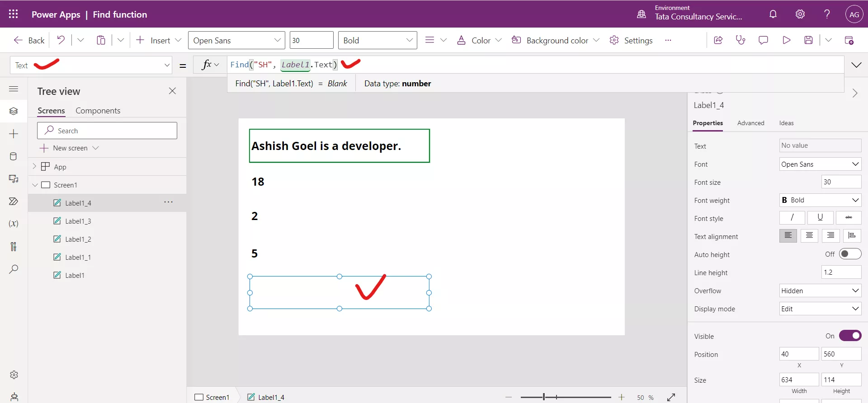Toggle italic font style

click(x=792, y=218)
